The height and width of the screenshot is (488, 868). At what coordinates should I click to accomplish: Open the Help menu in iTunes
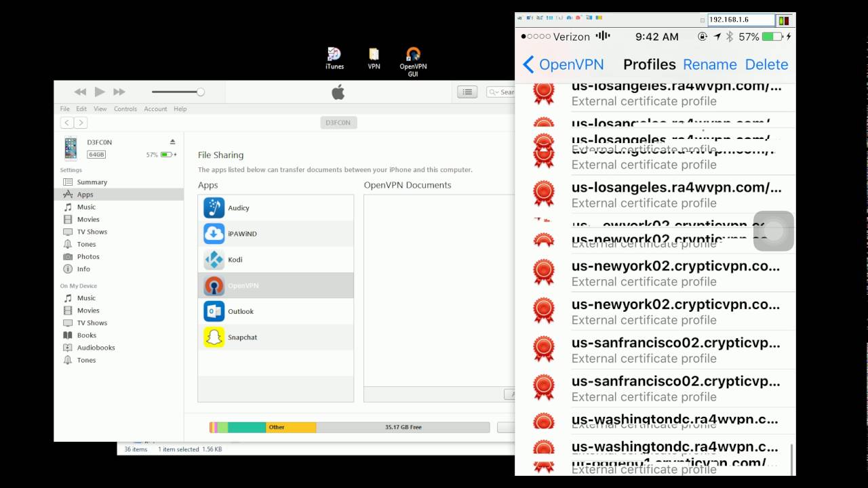[180, 108]
